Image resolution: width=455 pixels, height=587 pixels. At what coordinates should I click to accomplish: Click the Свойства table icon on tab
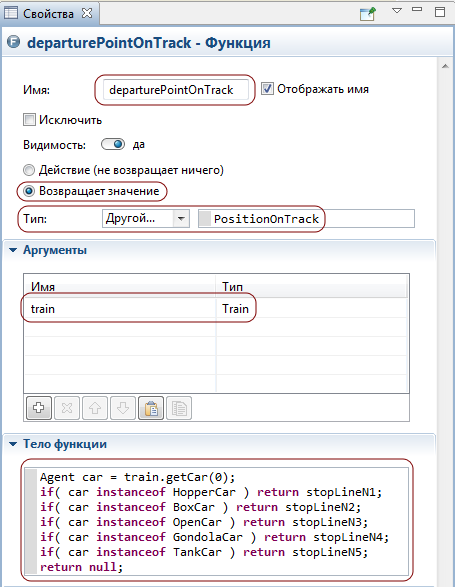tap(10, 13)
